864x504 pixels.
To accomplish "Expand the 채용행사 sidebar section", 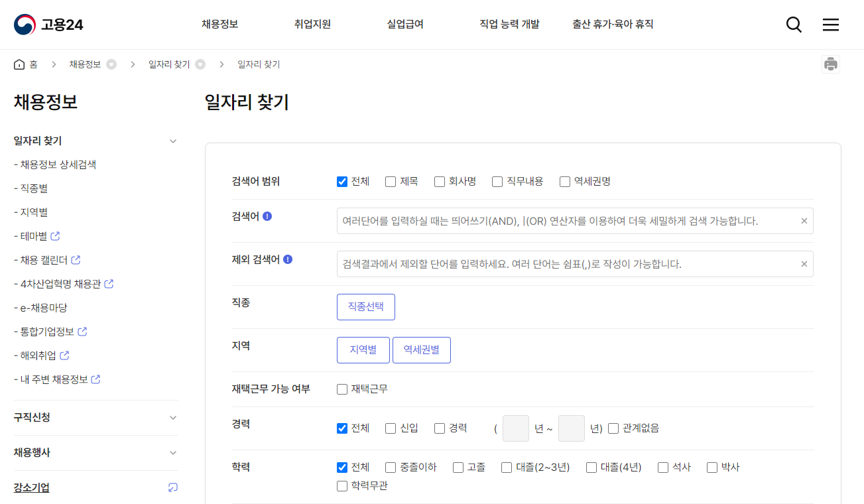I will [x=173, y=453].
